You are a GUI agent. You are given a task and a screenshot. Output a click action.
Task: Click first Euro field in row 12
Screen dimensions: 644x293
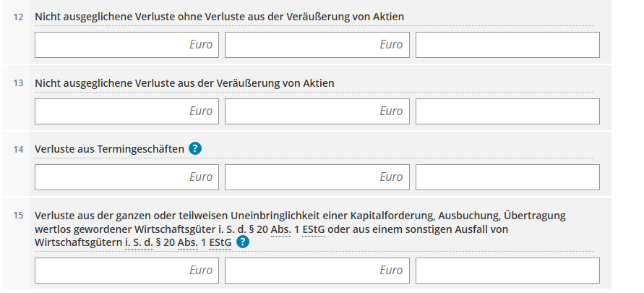click(127, 45)
